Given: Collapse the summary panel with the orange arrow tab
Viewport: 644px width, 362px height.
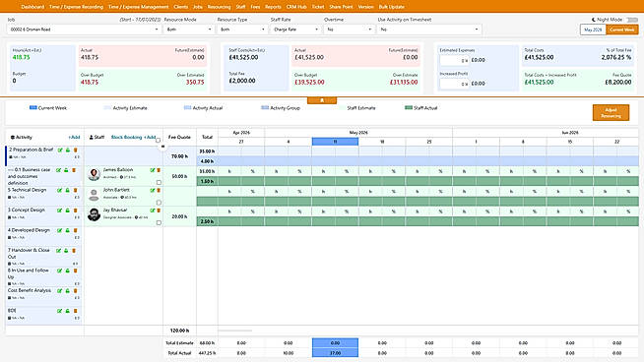Looking at the screenshot, I should pos(322,100).
